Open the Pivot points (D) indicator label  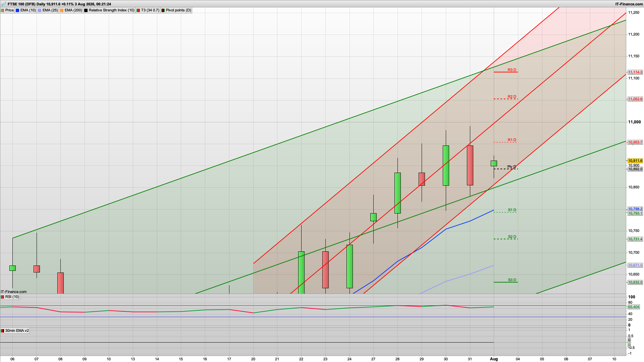(178, 10)
